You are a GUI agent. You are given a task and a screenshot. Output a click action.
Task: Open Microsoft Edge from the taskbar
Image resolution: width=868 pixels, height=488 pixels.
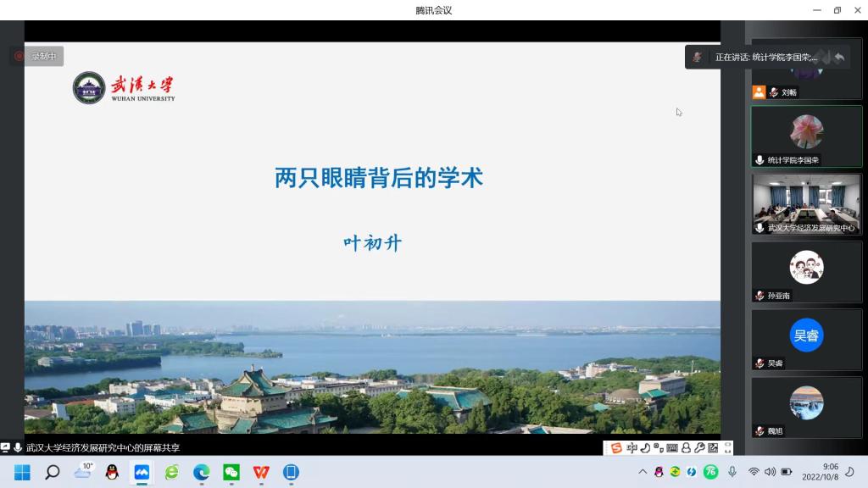pos(201,472)
